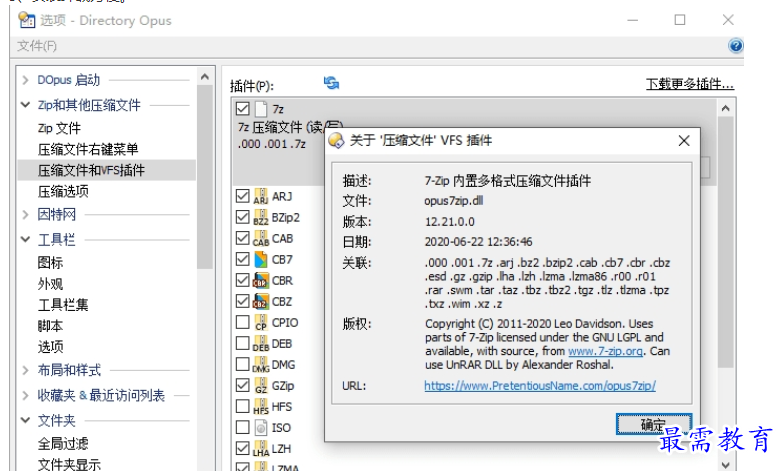781x471 pixels.
Task: Select 工具栏集 in the tree
Action: click(63, 305)
